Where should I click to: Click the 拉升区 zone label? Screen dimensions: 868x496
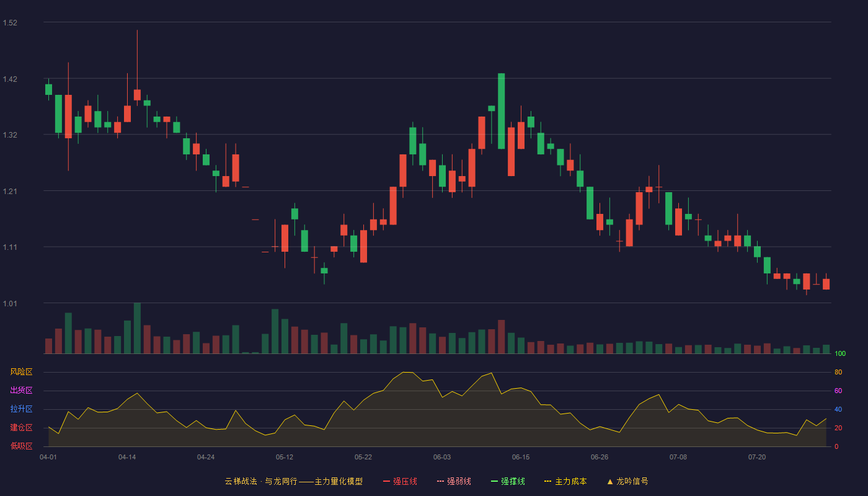[21, 409]
